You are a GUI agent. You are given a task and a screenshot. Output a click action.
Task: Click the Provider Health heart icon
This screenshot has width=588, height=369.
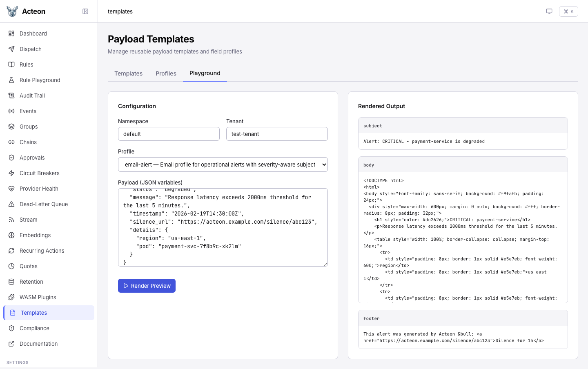click(x=11, y=189)
